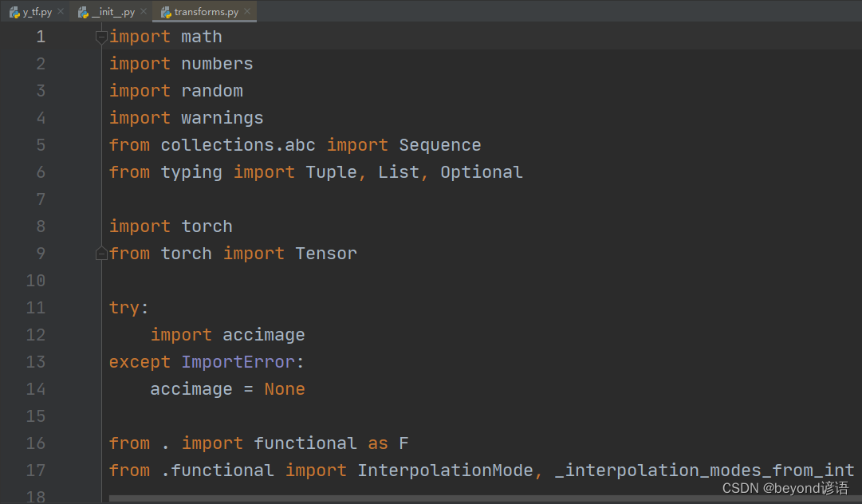Image resolution: width=862 pixels, height=504 pixels.
Task: Place cursor on Tensor in line 9
Action: click(x=326, y=254)
